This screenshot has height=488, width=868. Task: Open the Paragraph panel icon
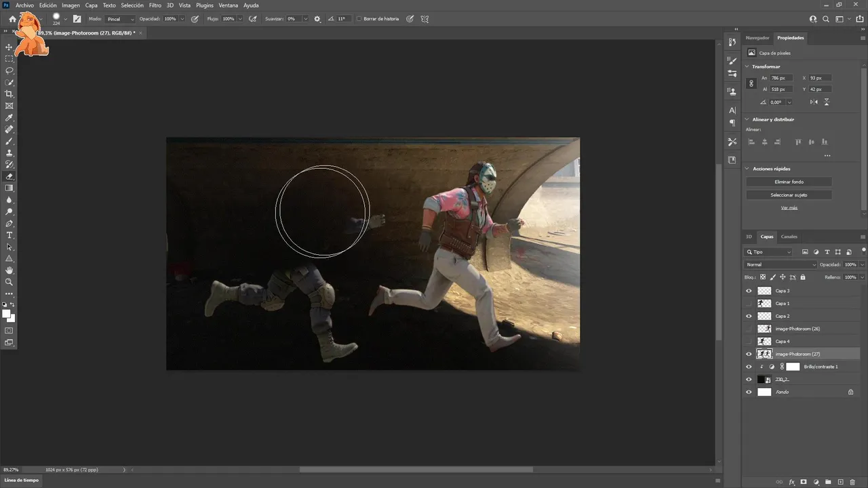(x=732, y=123)
